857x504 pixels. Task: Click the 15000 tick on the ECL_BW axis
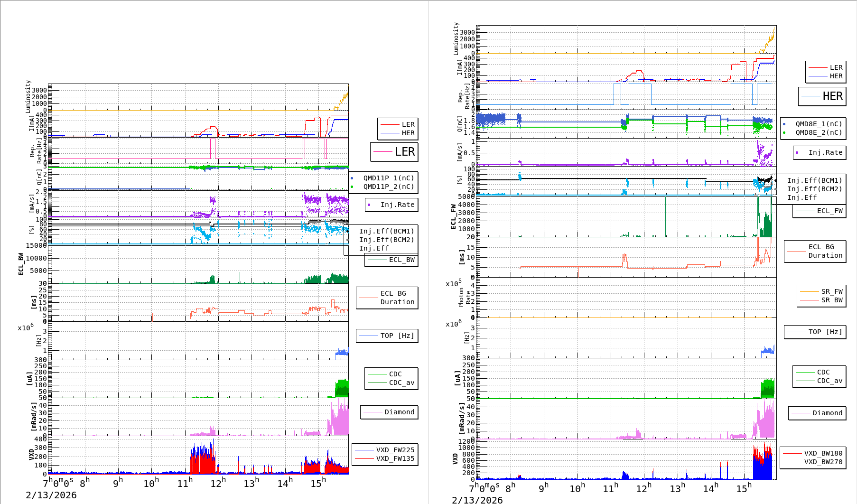(x=36, y=245)
